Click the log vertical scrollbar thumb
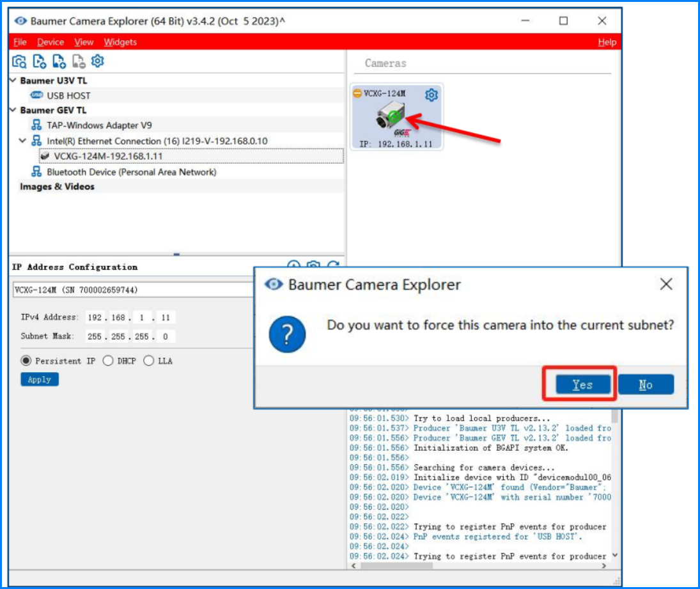The height and width of the screenshot is (589, 700). point(615,416)
